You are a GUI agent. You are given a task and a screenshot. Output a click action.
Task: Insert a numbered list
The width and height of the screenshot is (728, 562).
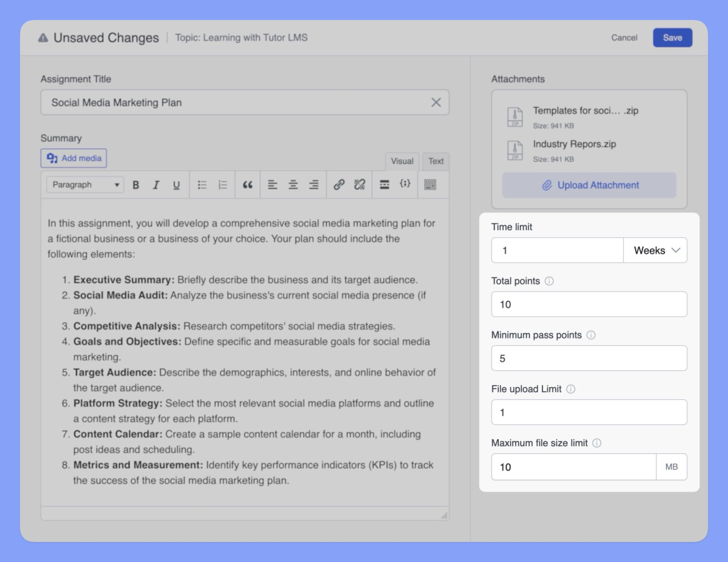(x=223, y=185)
